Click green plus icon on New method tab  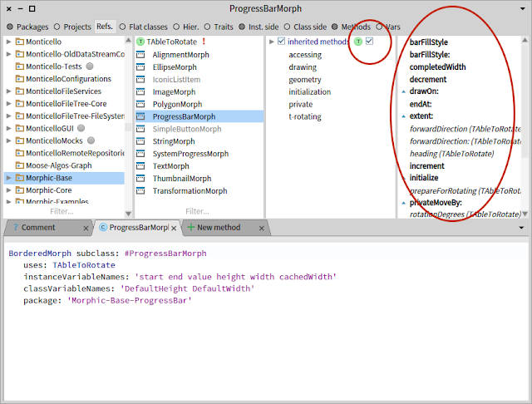coord(191,227)
